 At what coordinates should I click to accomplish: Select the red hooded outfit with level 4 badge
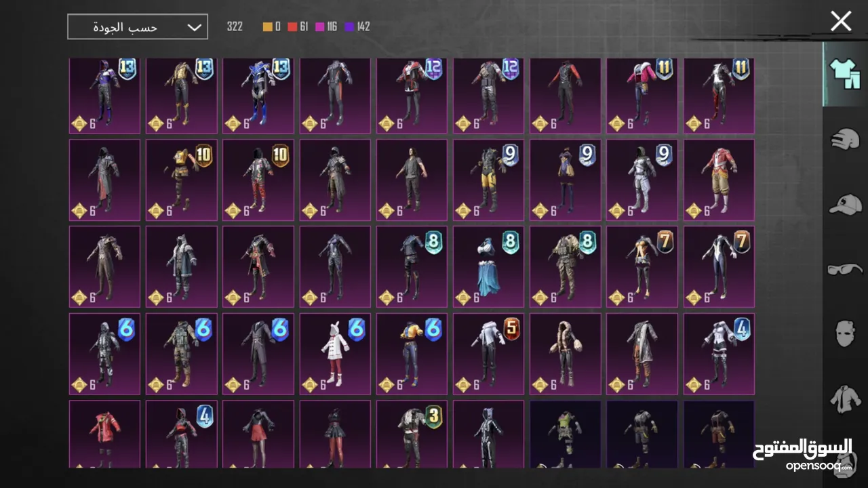pos(181,434)
